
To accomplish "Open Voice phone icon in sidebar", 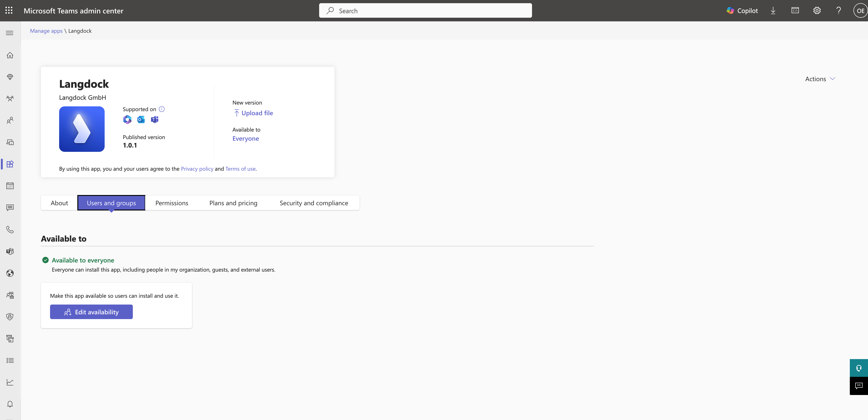I will [10, 230].
